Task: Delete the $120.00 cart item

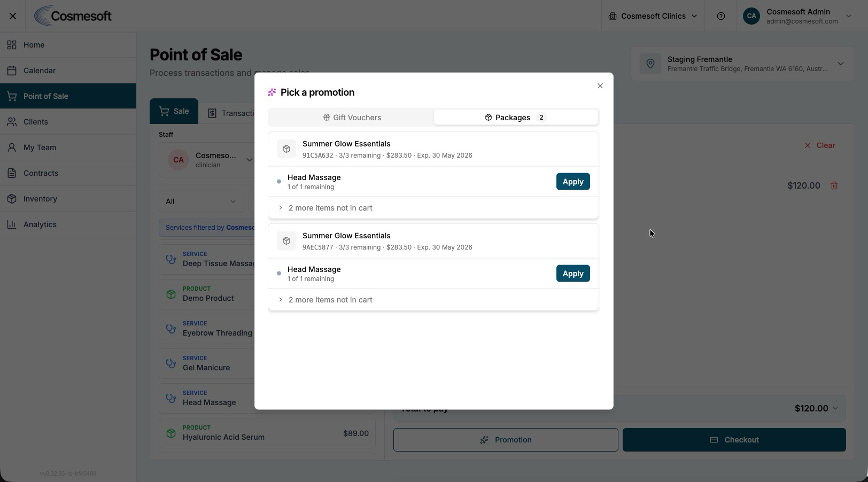Action: pos(834,185)
